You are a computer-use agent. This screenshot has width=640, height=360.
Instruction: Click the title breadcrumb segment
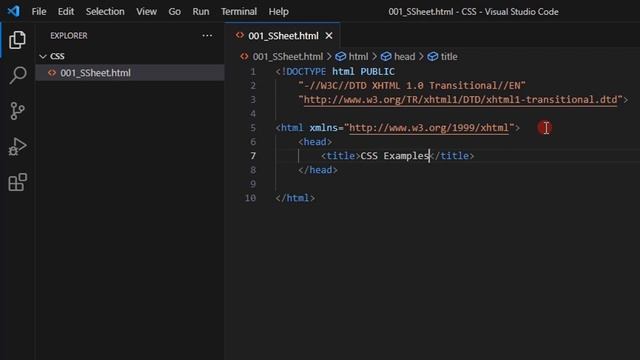pos(449,56)
